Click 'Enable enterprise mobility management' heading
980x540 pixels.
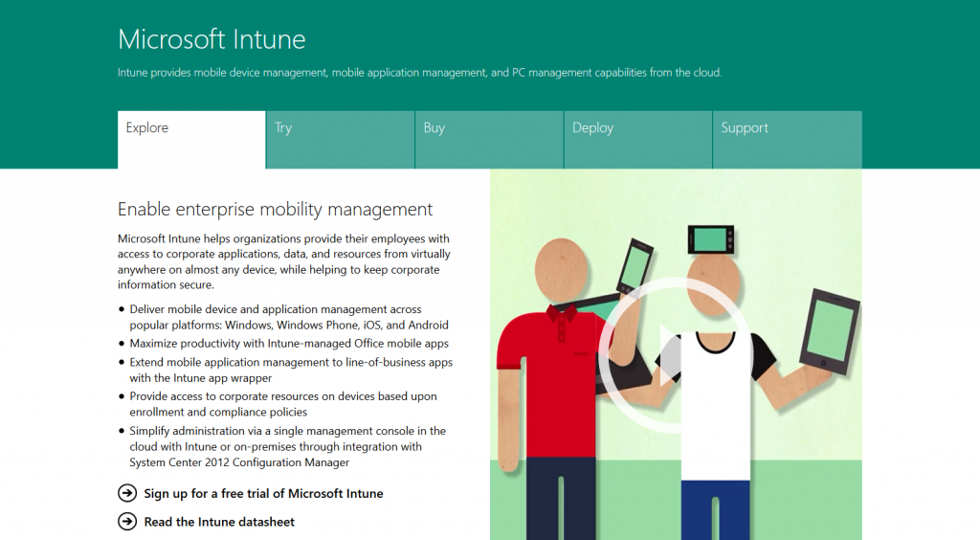275,210
